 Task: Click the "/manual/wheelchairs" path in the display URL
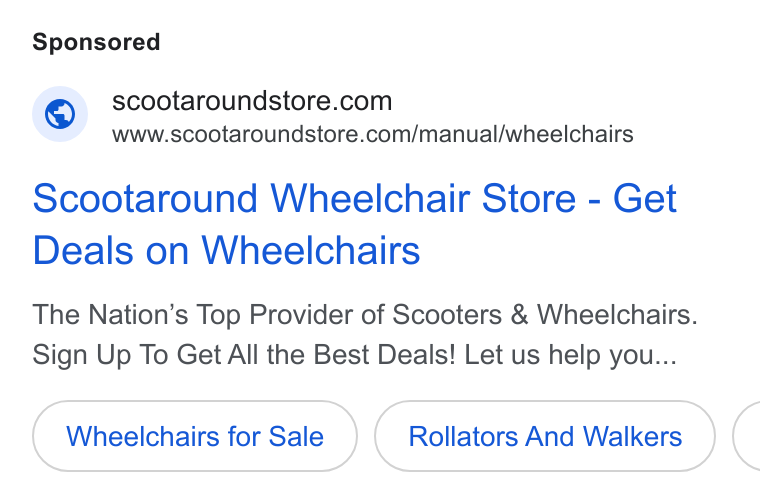coord(522,134)
